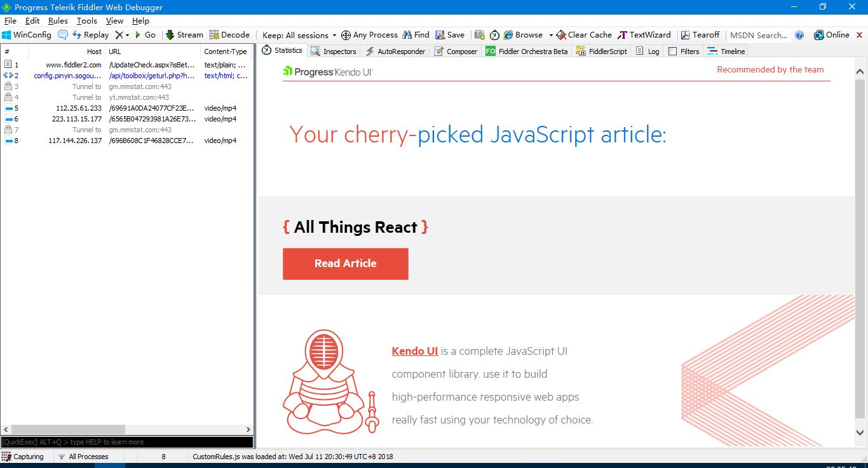Click the comment speech-bubble icon

click(x=63, y=35)
